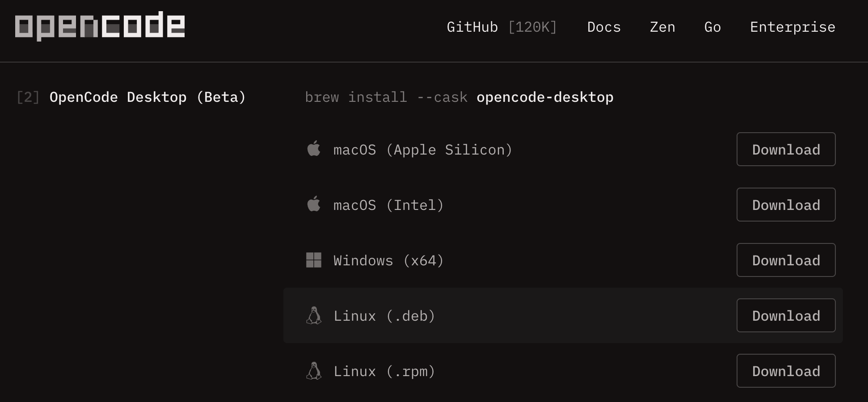Download the Linux .rpm package
The height and width of the screenshot is (402, 868).
click(x=786, y=371)
